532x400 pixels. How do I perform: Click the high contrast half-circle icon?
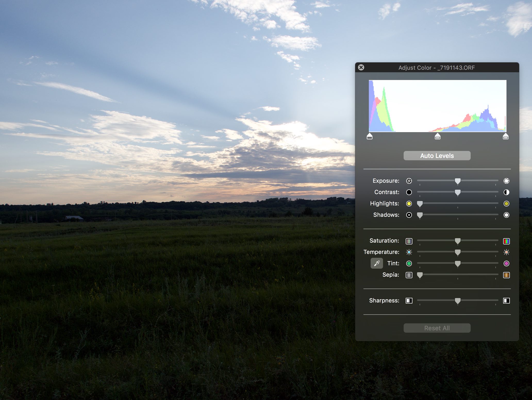pyautogui.click(x=506, y=192)
